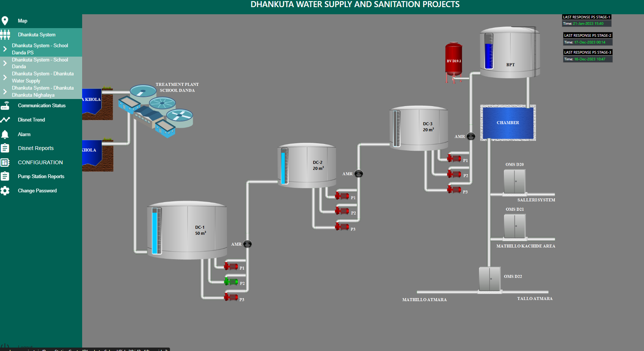Click the P3 pump icon near DC-3
Screen dimensions: 644x351
pyautogui.click(x=454, y=190)
